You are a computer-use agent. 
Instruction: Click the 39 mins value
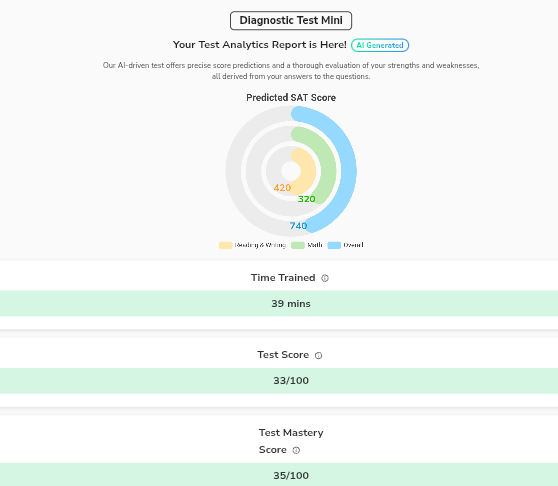[291, 303]
